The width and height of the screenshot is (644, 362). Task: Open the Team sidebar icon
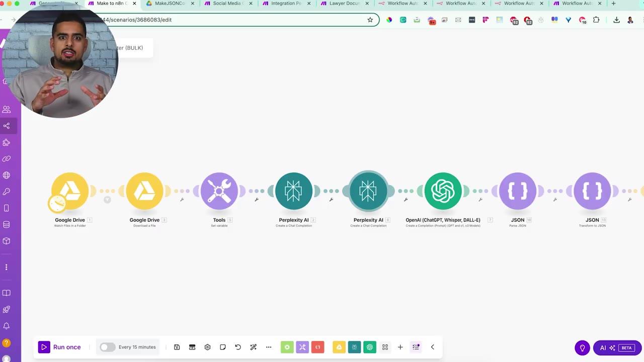pos(7,109)
